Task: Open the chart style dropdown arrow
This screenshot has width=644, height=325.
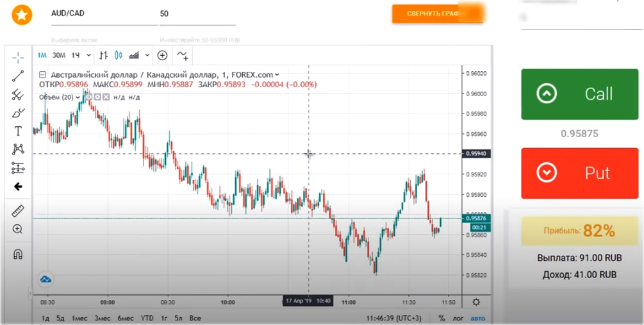Action: 147,55
